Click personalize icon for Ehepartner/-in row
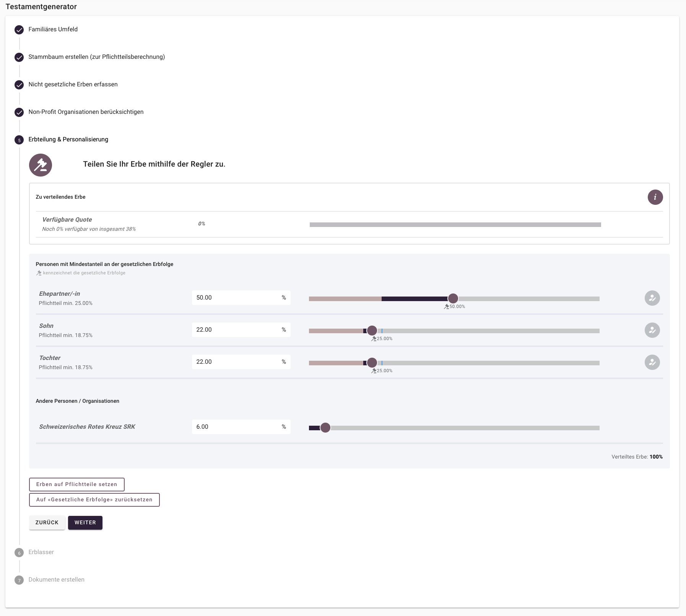This screenshot has height=616, width=686. point(652,298)
